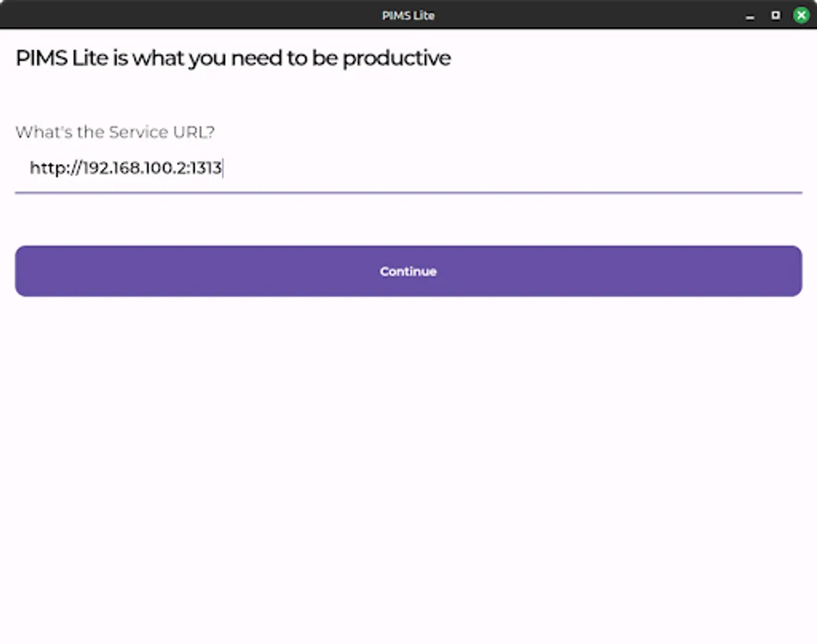Click the IP address 192.168.100.2 text
Viewport: 817px width, 644px height.
pos(136,167)
